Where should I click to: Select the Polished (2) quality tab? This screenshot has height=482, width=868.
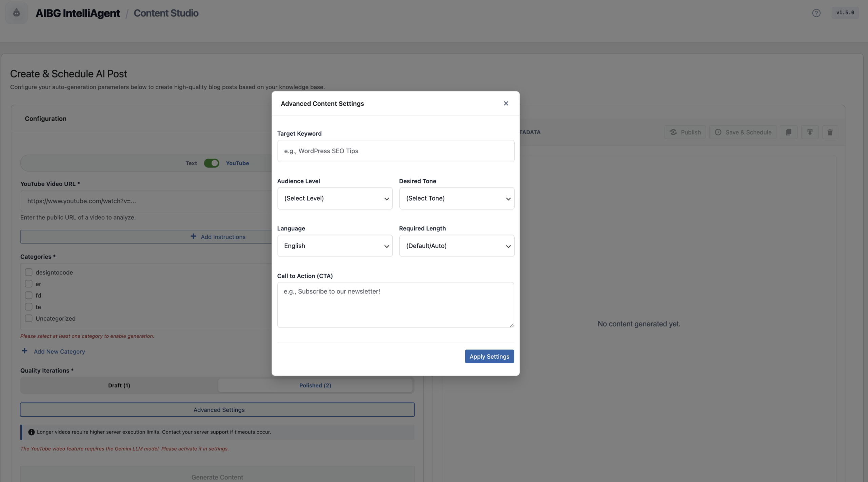[x=315, y=385]
